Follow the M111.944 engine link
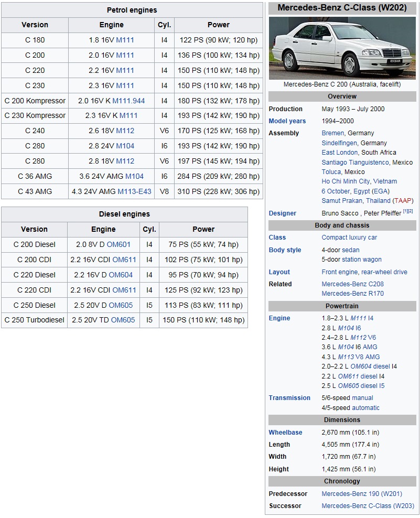The height and width of the screenshot is (518, 420). [128, 101]
